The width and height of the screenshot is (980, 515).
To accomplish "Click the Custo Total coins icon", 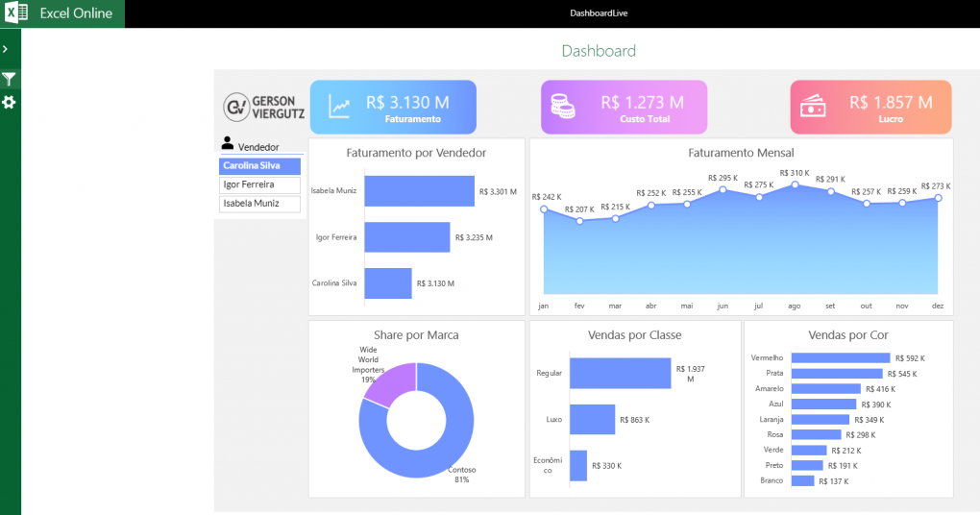I will (562, 107).
